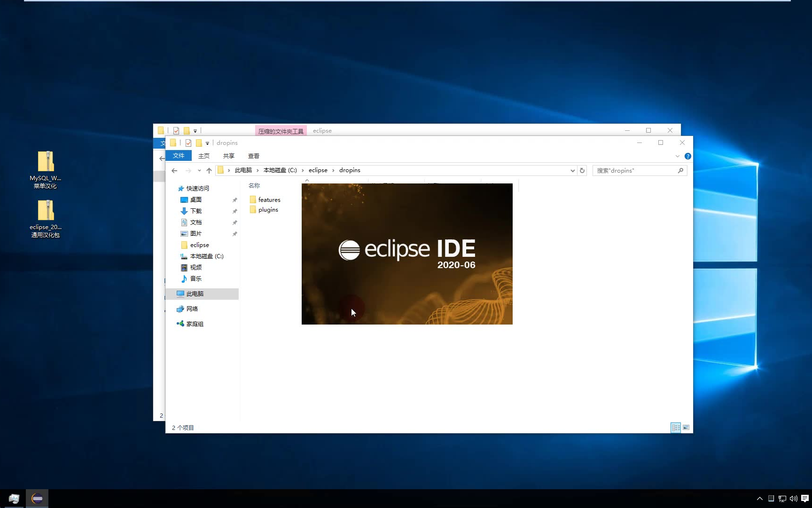Screen dimensions: 812x508
Task: Go back in dropins explorer window
Action: click(174, 171)
